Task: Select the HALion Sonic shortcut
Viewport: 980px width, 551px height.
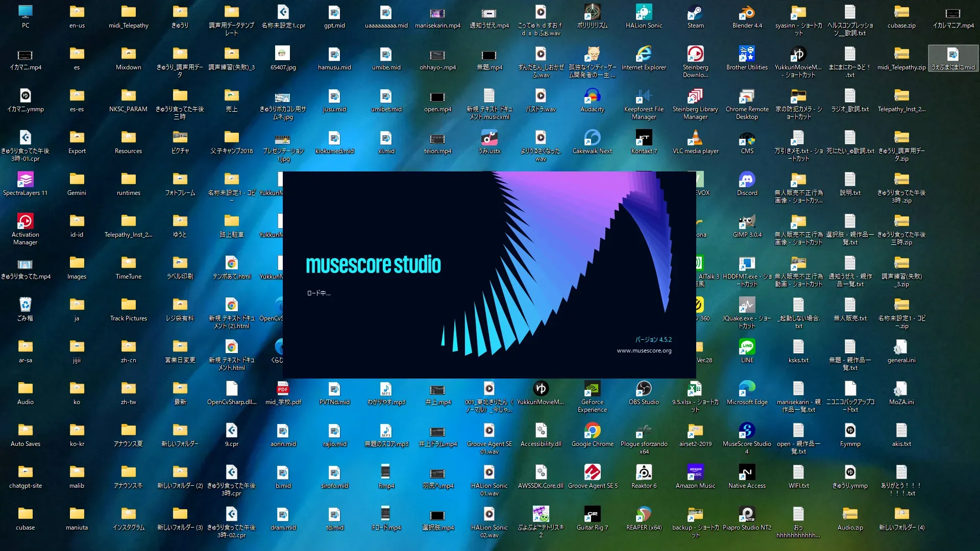Action: pos(644,13)
